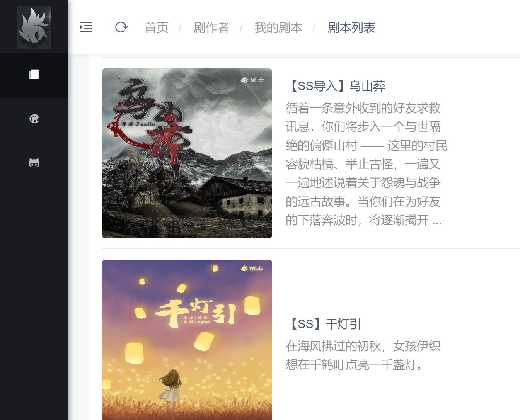Screen dimensions: 520x420
Task: Open the 剧作者 breadcrumb item
Action: (211, 28)
